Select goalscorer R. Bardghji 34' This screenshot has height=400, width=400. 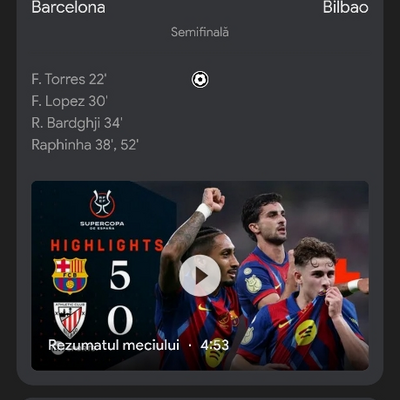click(x=77, y=123)
